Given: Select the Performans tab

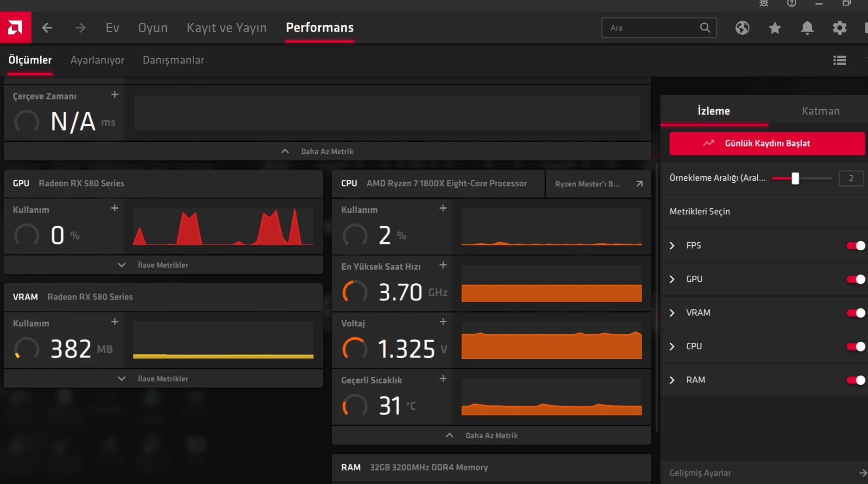Looking at the screenshot, I should point(320,28).
